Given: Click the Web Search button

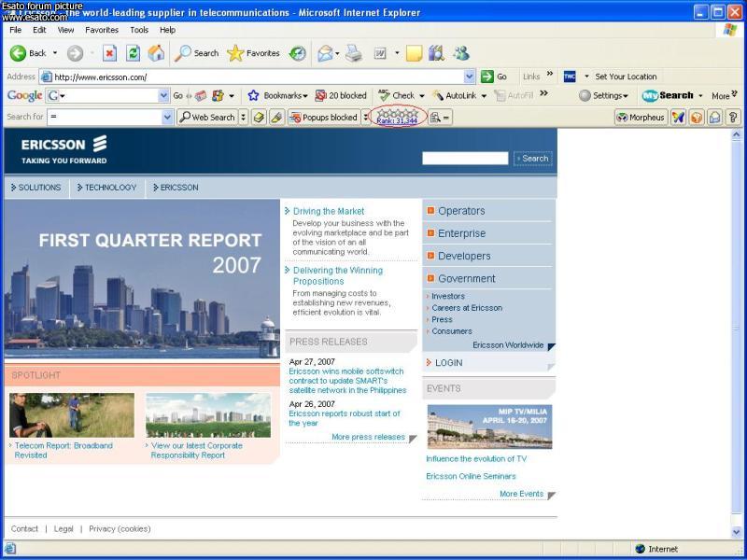Looking at the screenshot, I should coord(207,118).
